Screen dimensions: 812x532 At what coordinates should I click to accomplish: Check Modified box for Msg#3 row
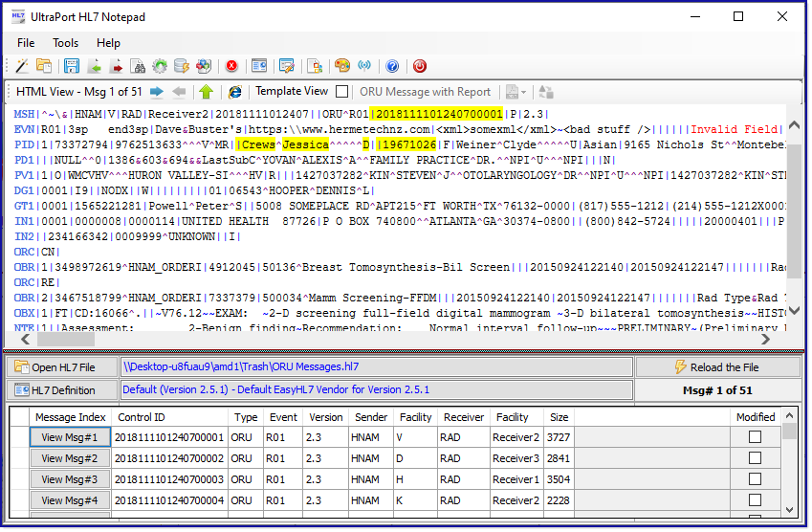[x=756, y=479]
